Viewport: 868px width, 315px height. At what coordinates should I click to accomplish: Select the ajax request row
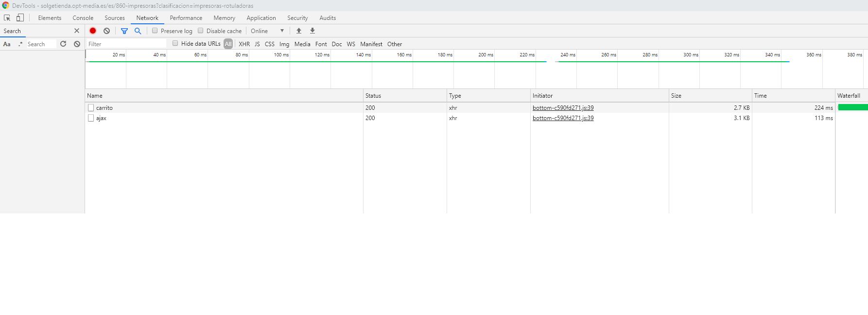(101, 118)
